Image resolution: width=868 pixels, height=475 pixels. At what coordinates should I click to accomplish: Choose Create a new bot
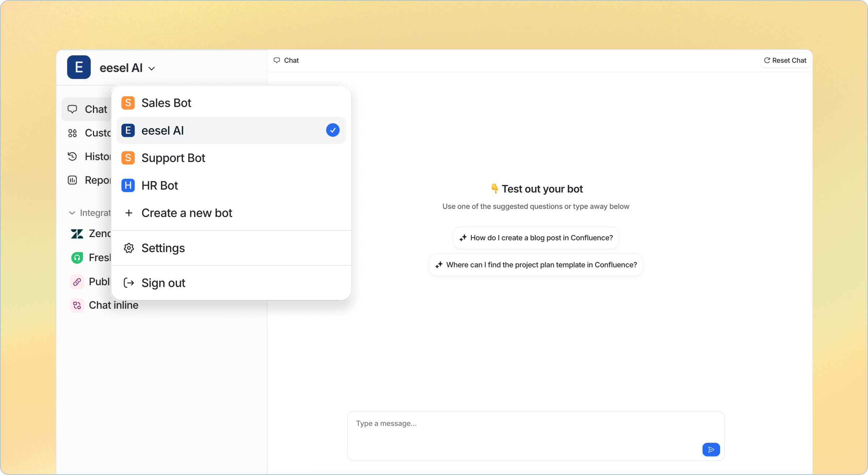click(x=231, y=213)
